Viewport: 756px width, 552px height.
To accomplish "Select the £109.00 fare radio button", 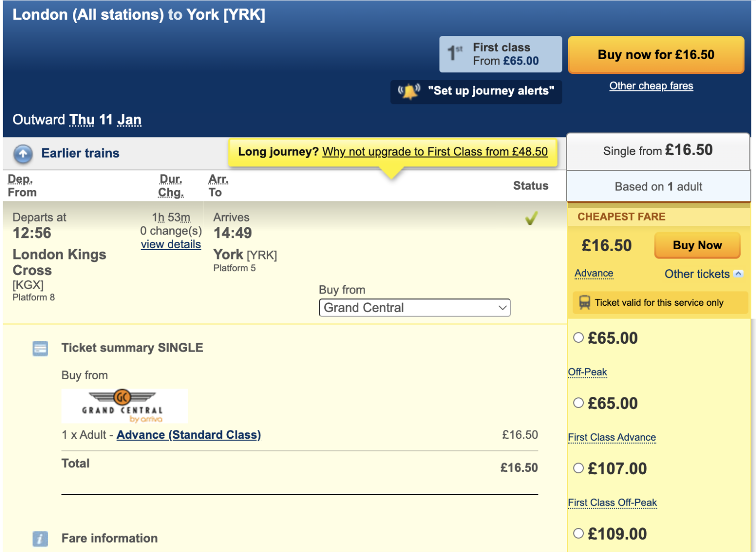I will point(578,533).
